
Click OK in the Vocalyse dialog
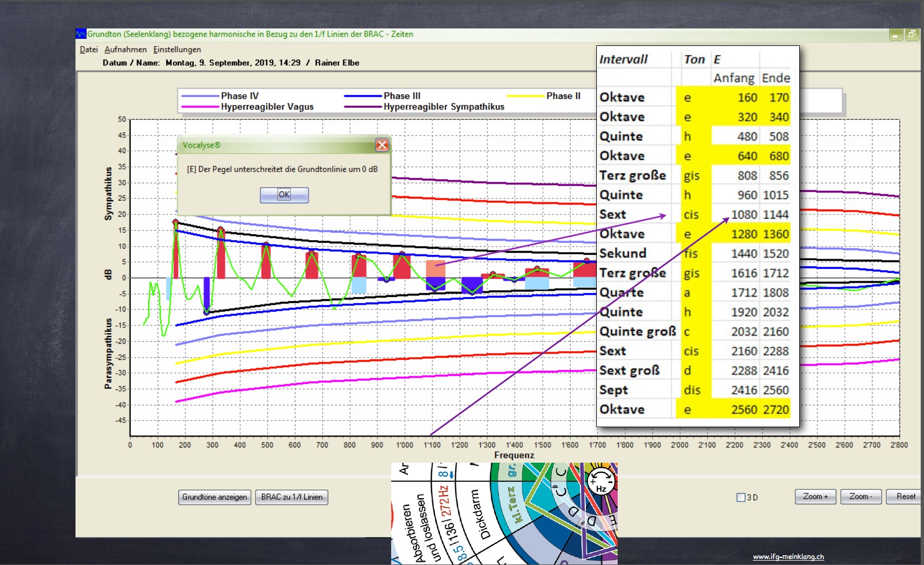(284, 195)
